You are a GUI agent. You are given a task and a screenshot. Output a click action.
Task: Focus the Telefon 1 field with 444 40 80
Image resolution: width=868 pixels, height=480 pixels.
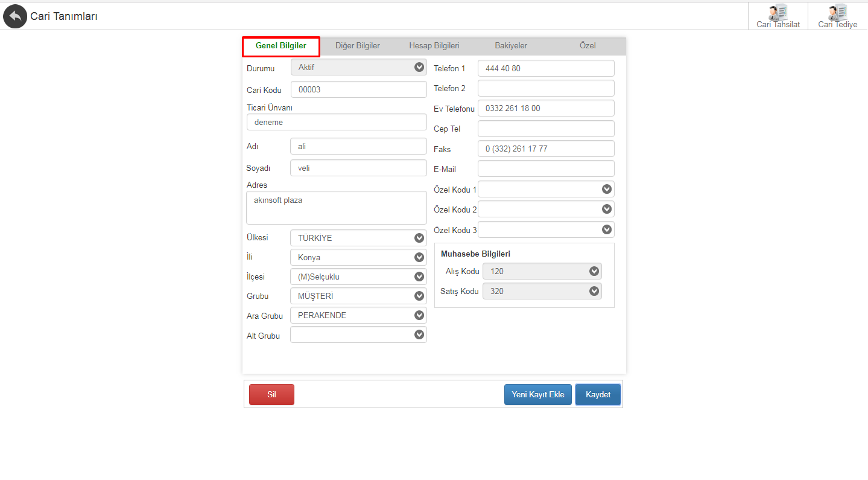546,68
